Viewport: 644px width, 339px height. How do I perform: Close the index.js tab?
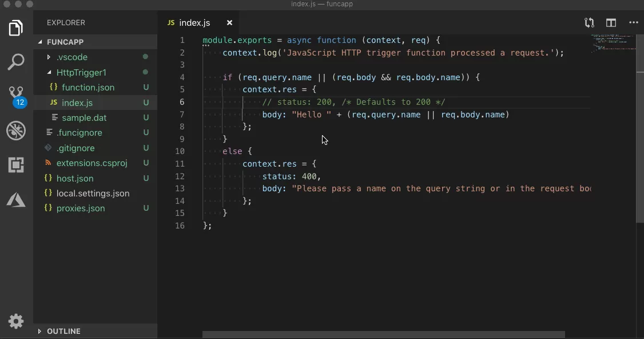(x=229, y=23)
